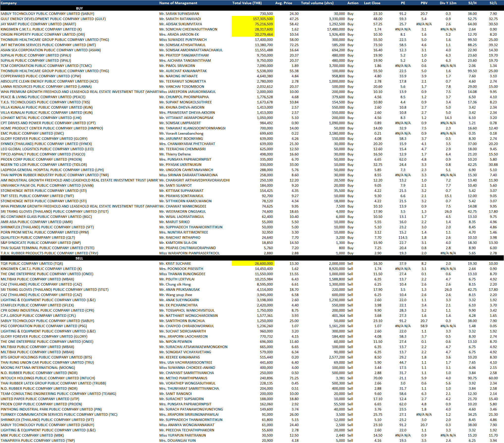Click Miss SUWADEE PUNTPANICH name cell
The image size is (504, 443).
point(183,40)
